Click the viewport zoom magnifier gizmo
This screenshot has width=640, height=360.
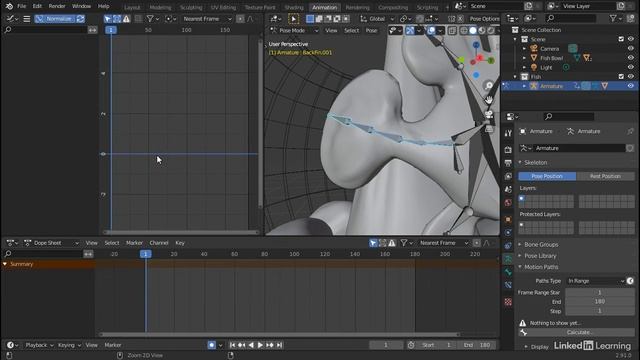coord(489,86)
